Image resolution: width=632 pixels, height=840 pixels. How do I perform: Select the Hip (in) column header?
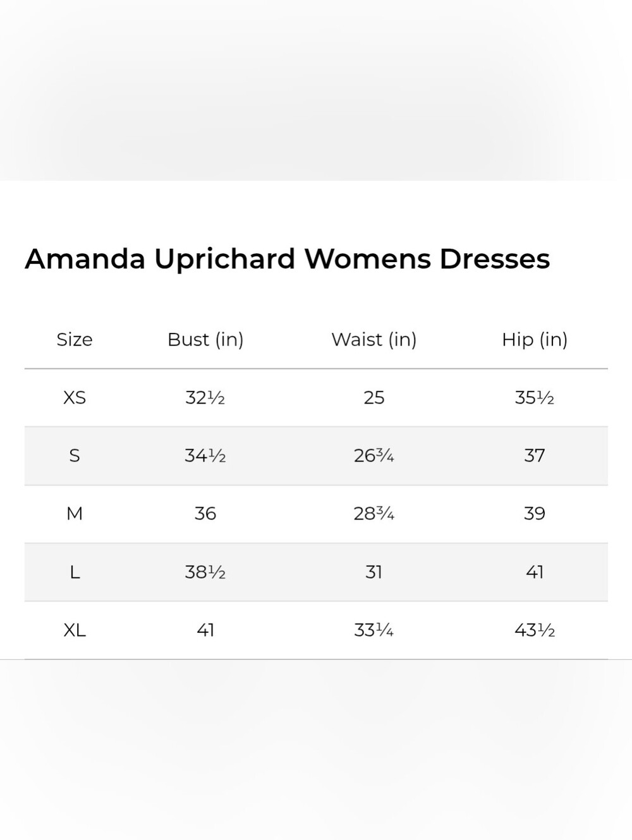point(535,339)
